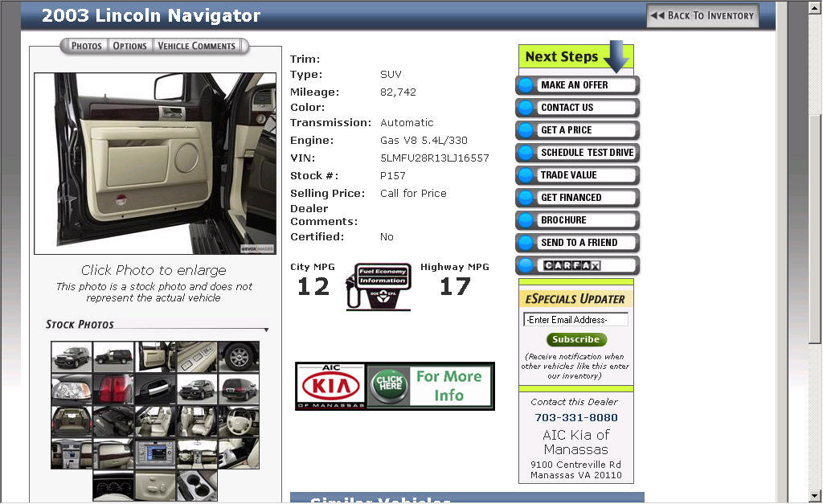823x504 pixels.
Task: Click the City MPG value 12
Action: tap(313, 287)
